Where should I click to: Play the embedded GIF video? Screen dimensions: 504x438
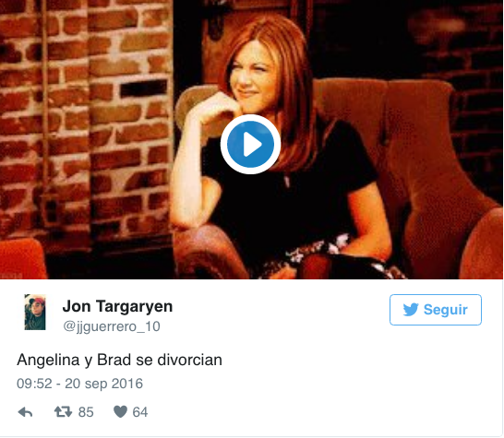click(x=250, y=144)
